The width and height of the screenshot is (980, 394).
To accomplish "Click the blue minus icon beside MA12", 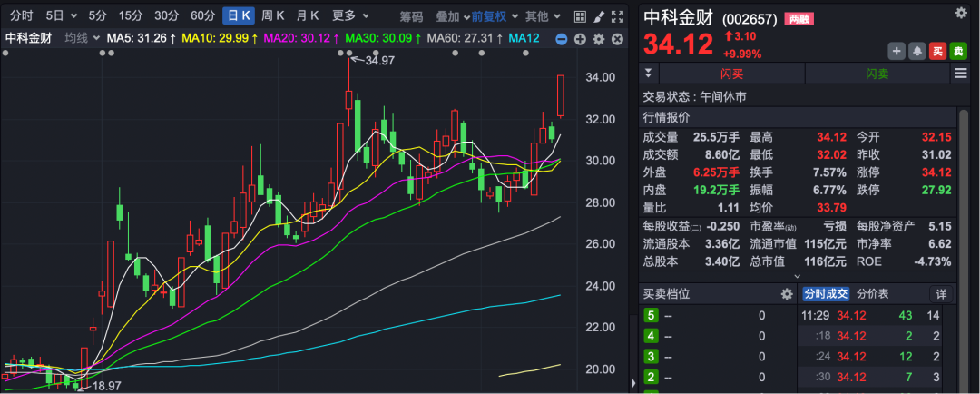I will click(x=561, y=38).
